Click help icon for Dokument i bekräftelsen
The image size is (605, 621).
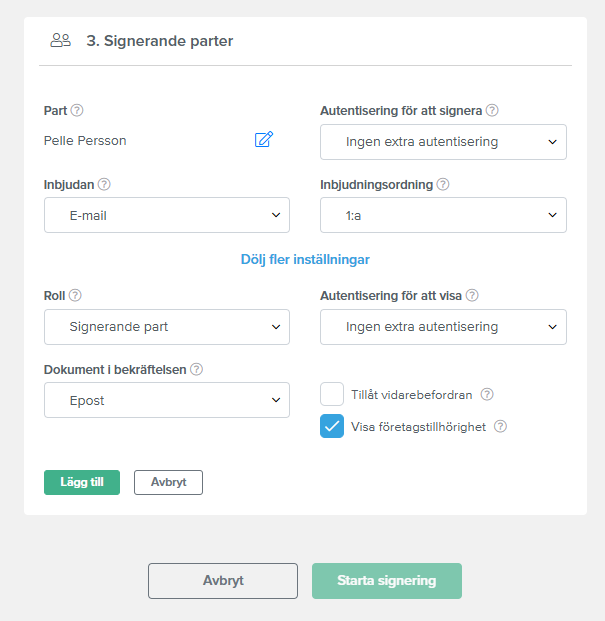pyautogui.click(x=196, y=369)
